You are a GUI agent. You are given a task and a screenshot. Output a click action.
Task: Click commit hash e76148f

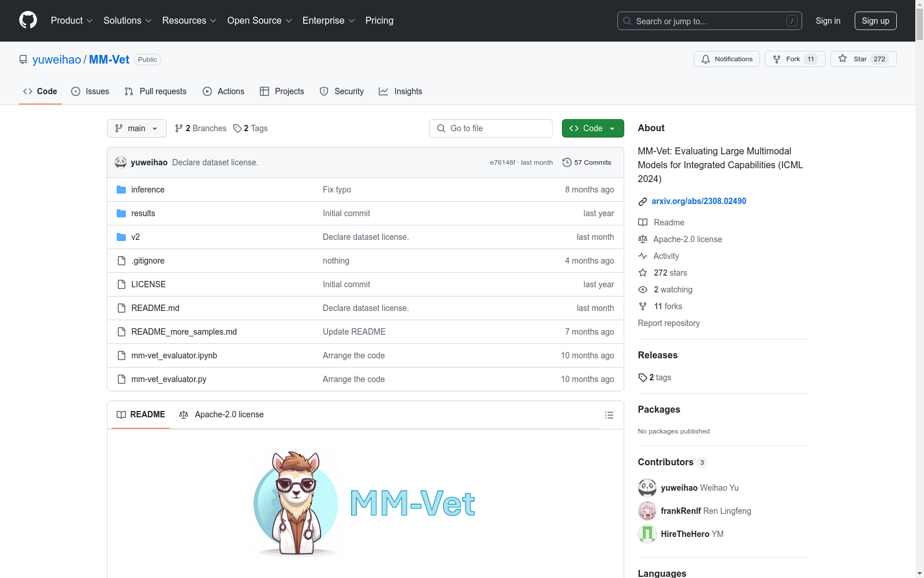click(x=502, y=162)
